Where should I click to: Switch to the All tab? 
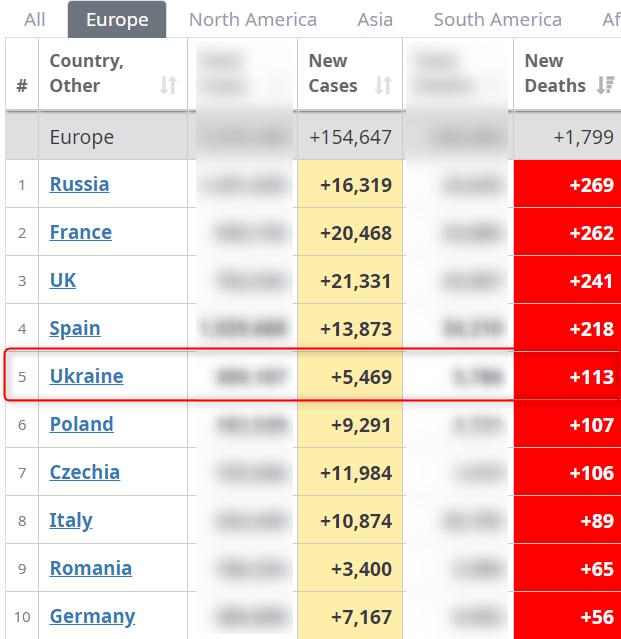click(35, 20)
